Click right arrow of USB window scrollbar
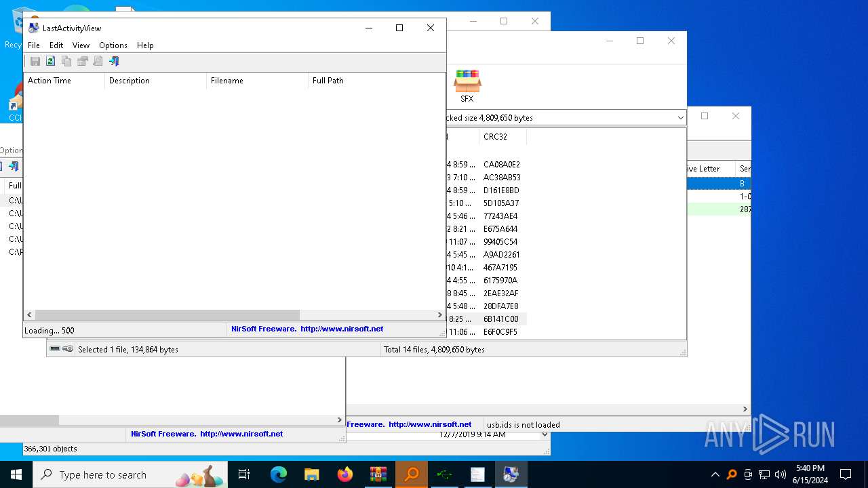The height and width of the screenshot is (488, 868). 745,409
